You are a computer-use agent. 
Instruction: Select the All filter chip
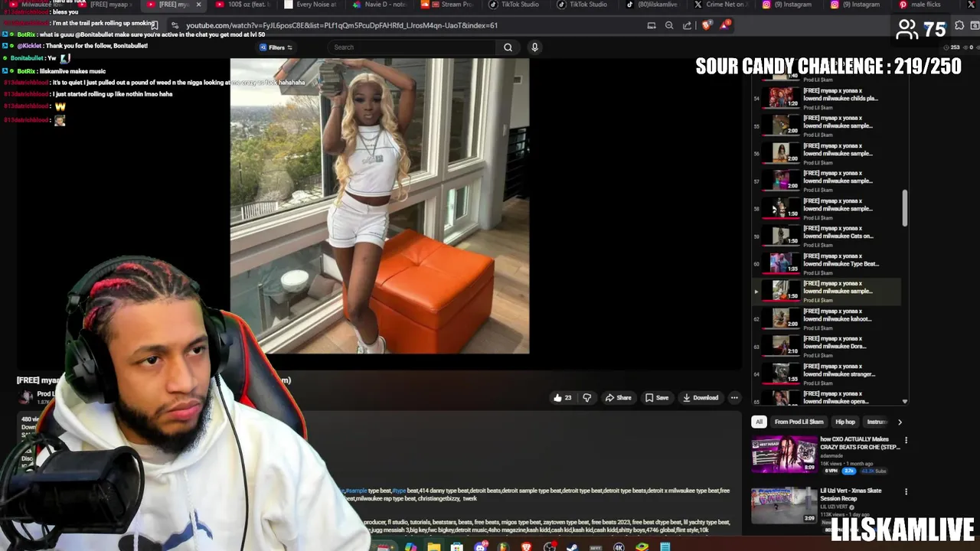759,422
